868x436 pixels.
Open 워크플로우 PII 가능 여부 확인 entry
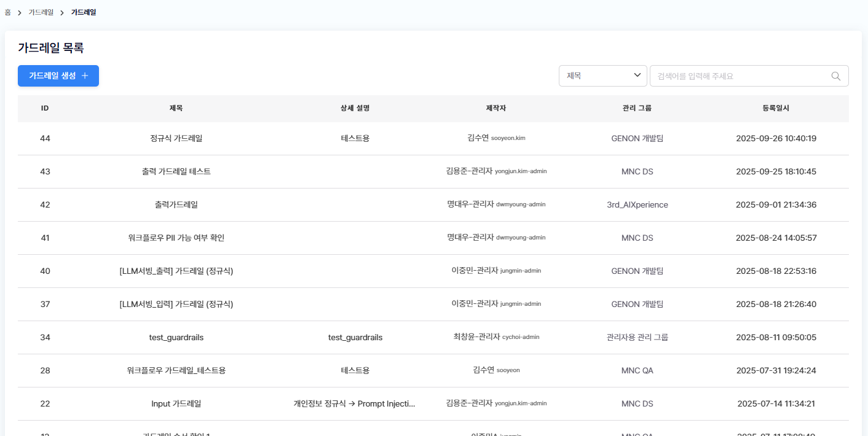click(x=176, y=238)
